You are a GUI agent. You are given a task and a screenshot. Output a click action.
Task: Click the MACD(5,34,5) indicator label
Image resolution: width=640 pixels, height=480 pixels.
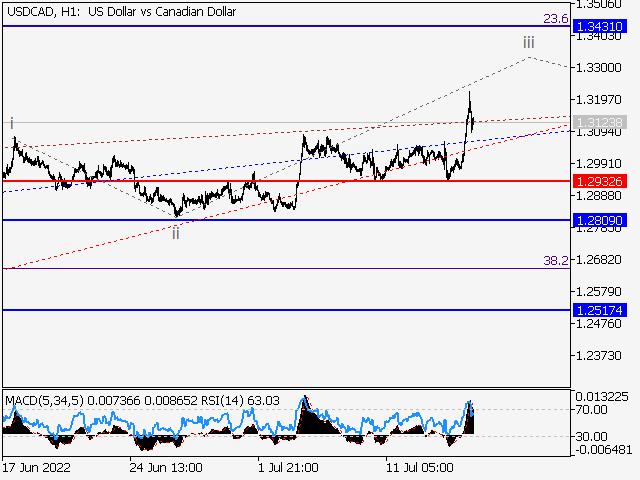pos(44,400)
